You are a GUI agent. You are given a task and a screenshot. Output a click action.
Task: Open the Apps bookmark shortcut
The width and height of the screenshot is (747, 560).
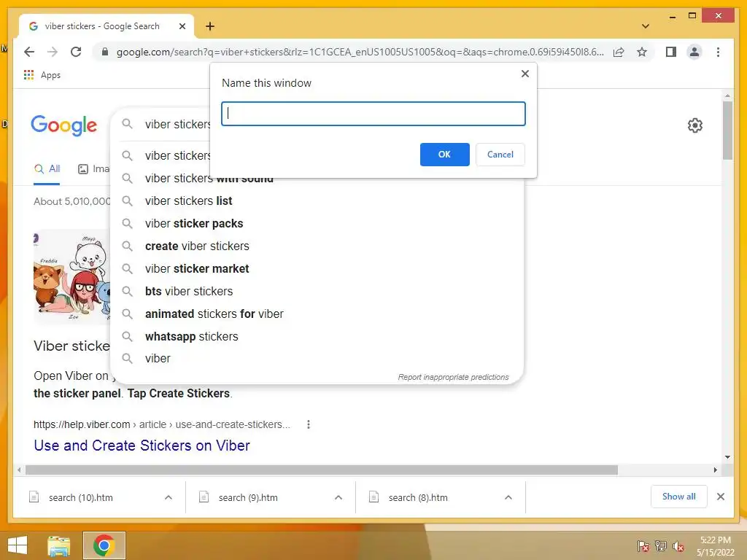(x=42, y=75)
